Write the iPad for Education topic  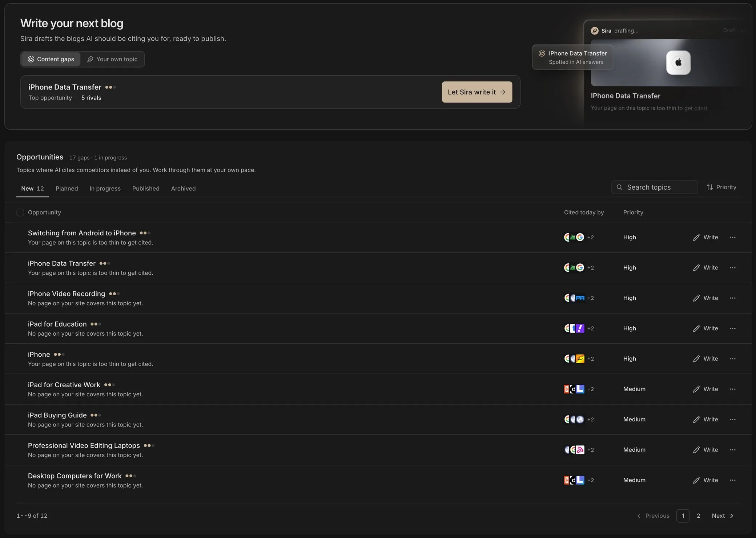click(x=705, y=328)
